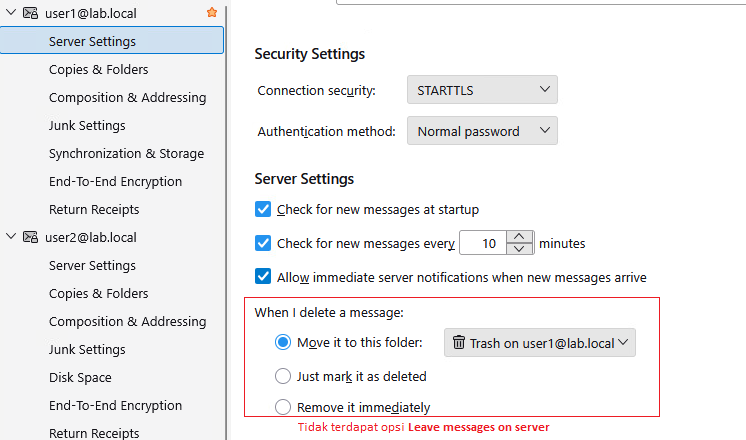Screen dimensions: 746x440
Task: Click the minutes interval number field
Action: point(484,243)
